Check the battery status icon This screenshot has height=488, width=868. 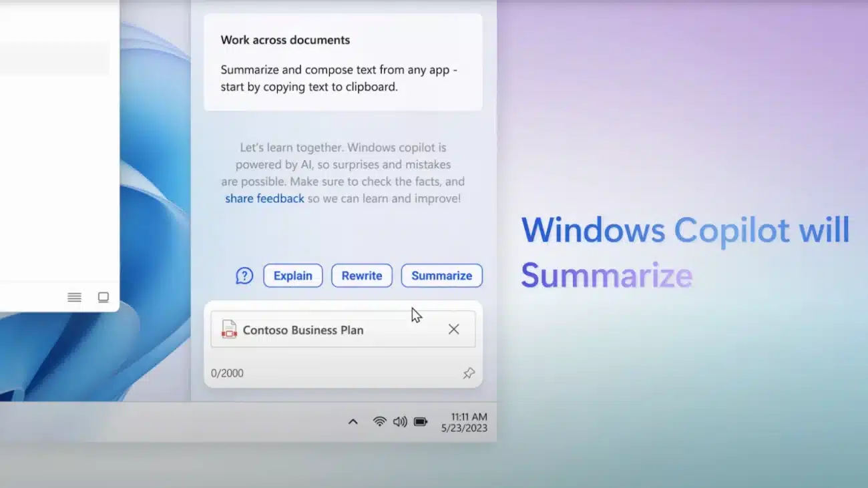(421, 421)
